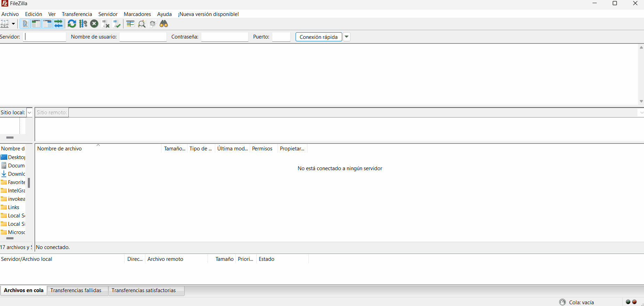
Task: Open the quick connect history dropdown
Action: click(x=347, y=37)
